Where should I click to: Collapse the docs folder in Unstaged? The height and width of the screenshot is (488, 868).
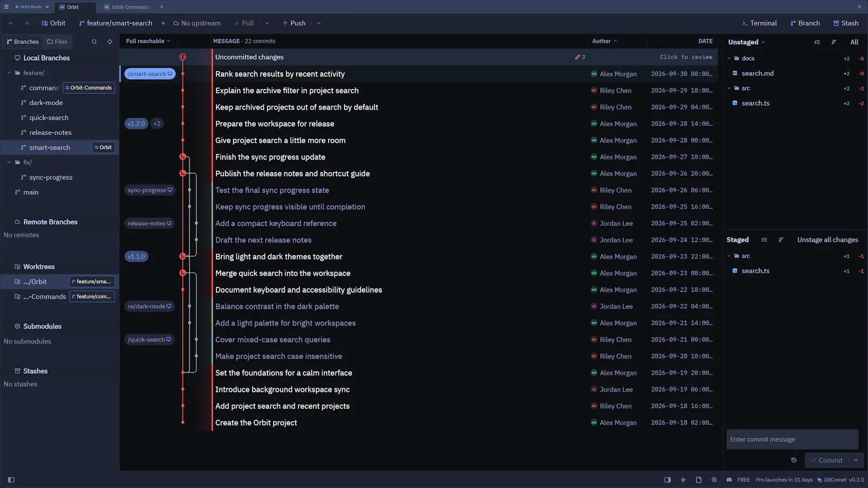[x=729, y=58]
